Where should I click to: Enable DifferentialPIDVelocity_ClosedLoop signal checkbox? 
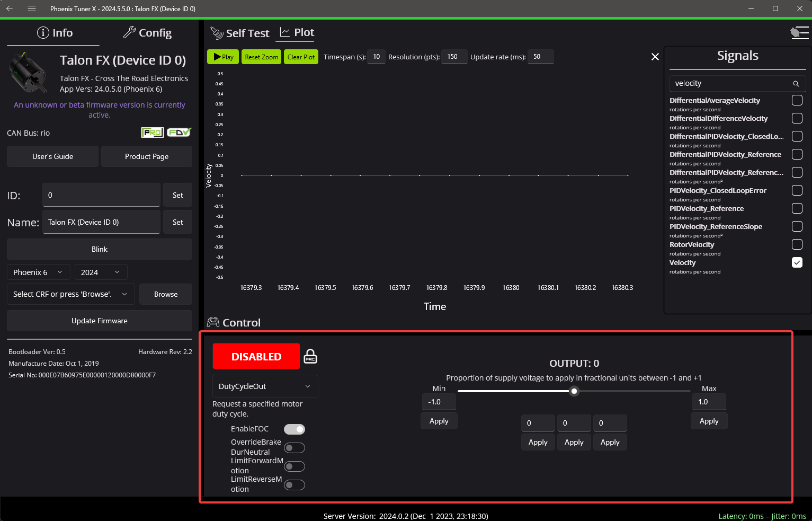pos(797,136)
